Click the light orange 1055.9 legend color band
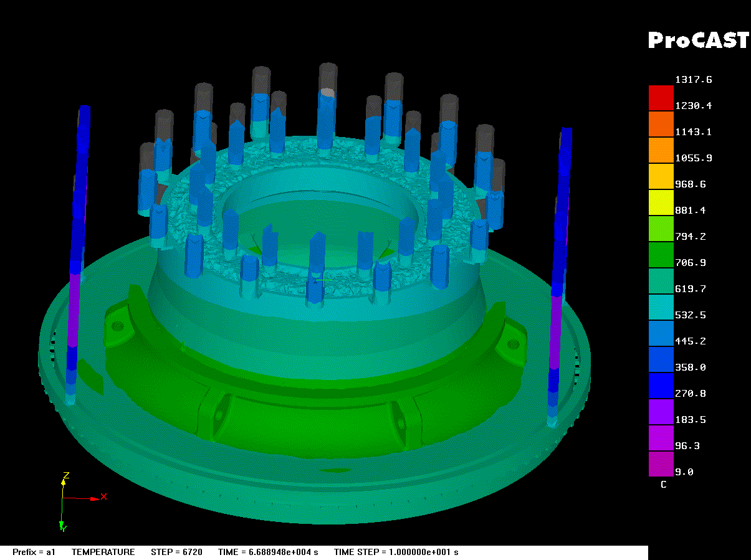Image resolution: width=751 pixels, height=560 pixels. 661,176
